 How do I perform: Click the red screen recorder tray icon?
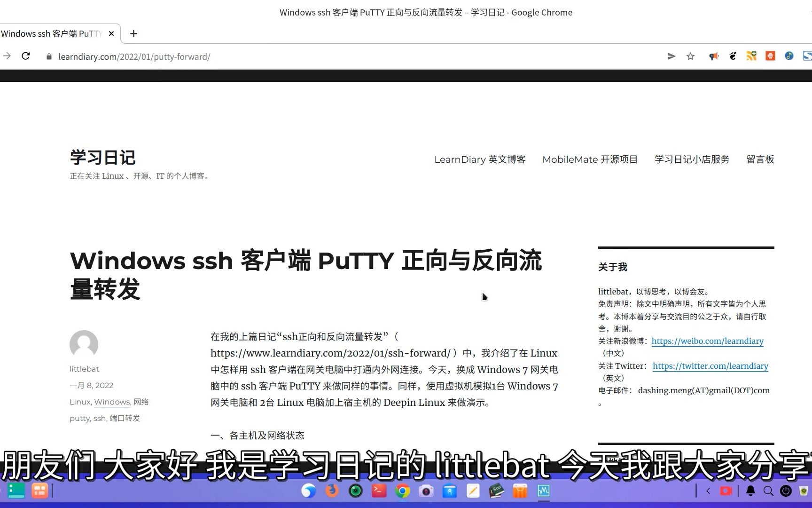tap(726, 491)
